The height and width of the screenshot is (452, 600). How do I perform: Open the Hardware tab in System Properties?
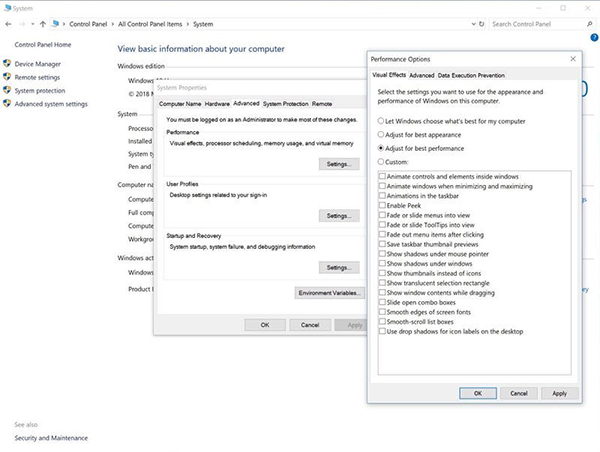(x=217, y=103)
